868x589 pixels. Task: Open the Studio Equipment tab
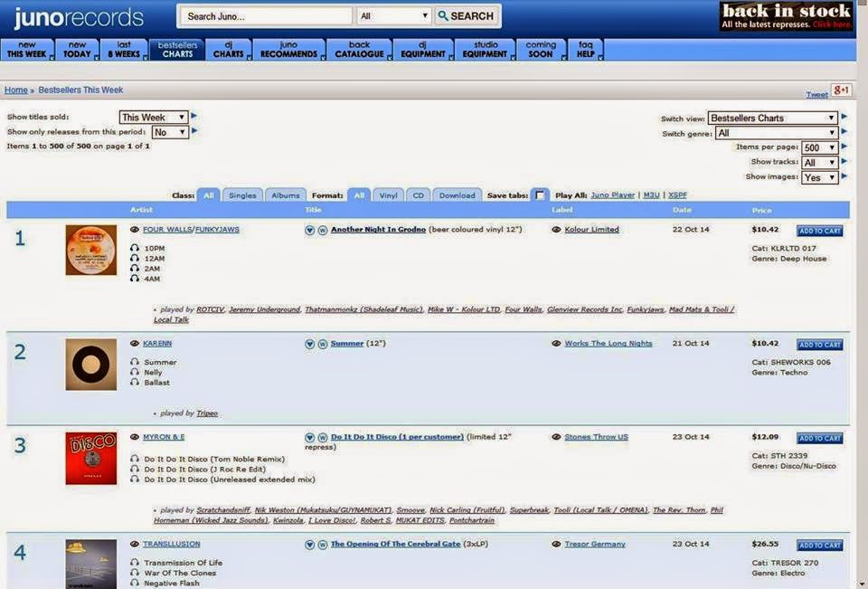coord(485,50)
